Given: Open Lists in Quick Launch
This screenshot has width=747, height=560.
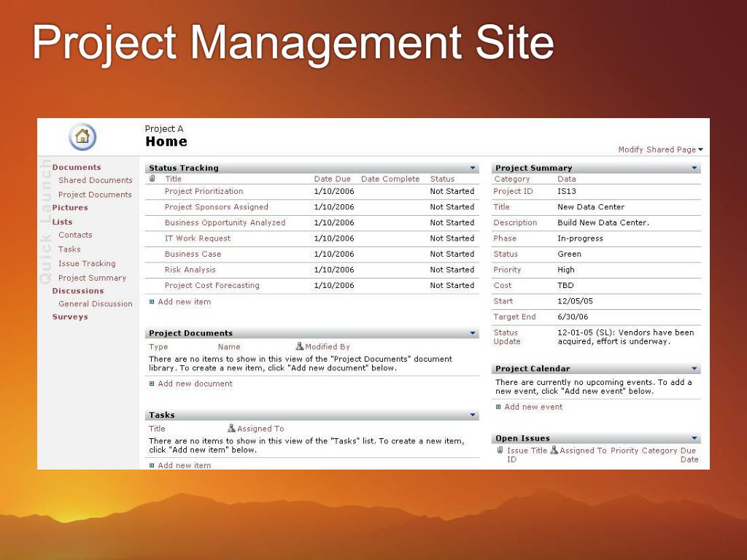Looking at the screenshot, I should (63, 222).
